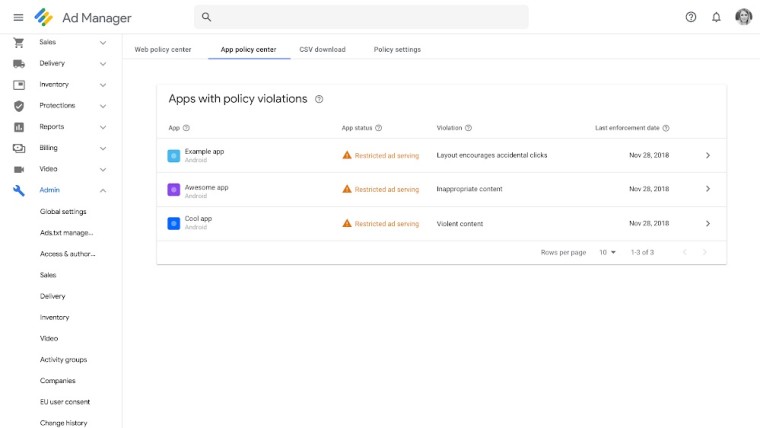Viewport: 760px width, 428px height.
Task: Switch to the CSV download tab
Action: click(x=322, y=49)
